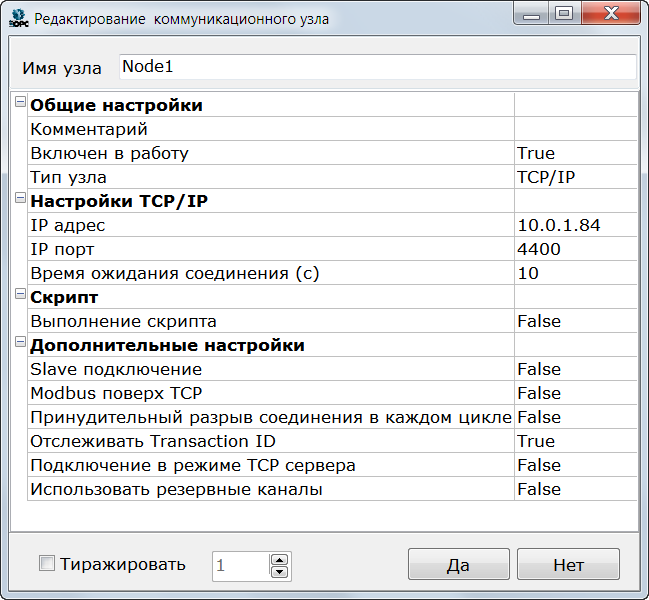Confirm with the Да button
The width and height of the screenshot is (649, 600).
point(459,564)
